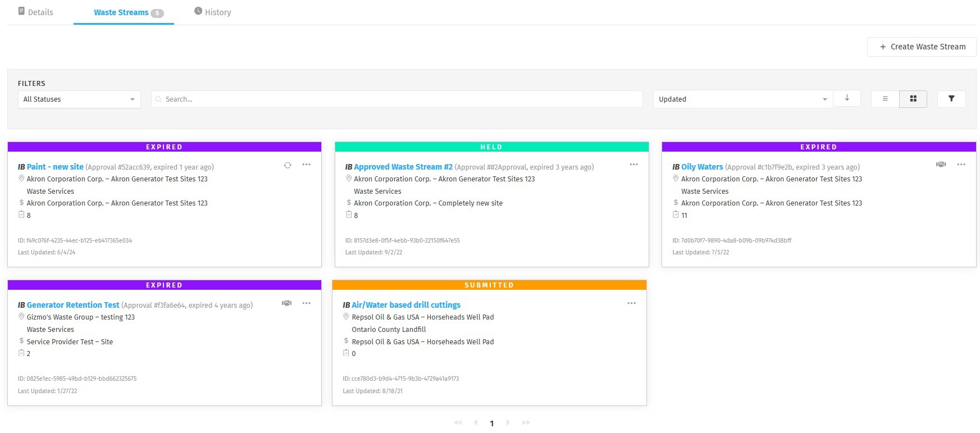This screenshot has height=433, width=980.
Task: Switch to list view layout
Action: (x=885, y=99)
